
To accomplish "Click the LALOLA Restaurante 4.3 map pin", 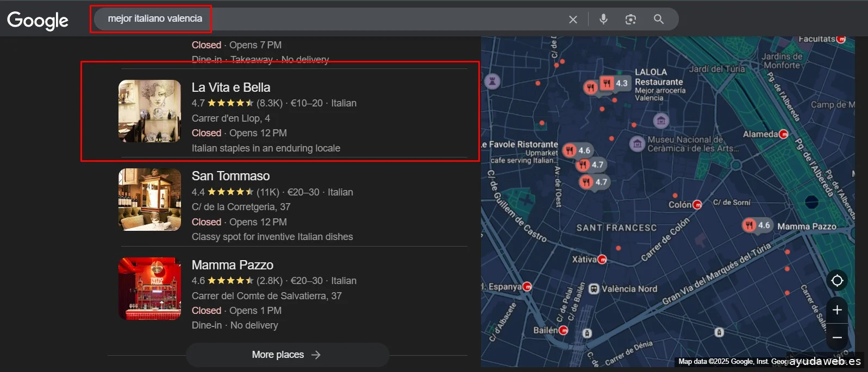I will [614, 83].
